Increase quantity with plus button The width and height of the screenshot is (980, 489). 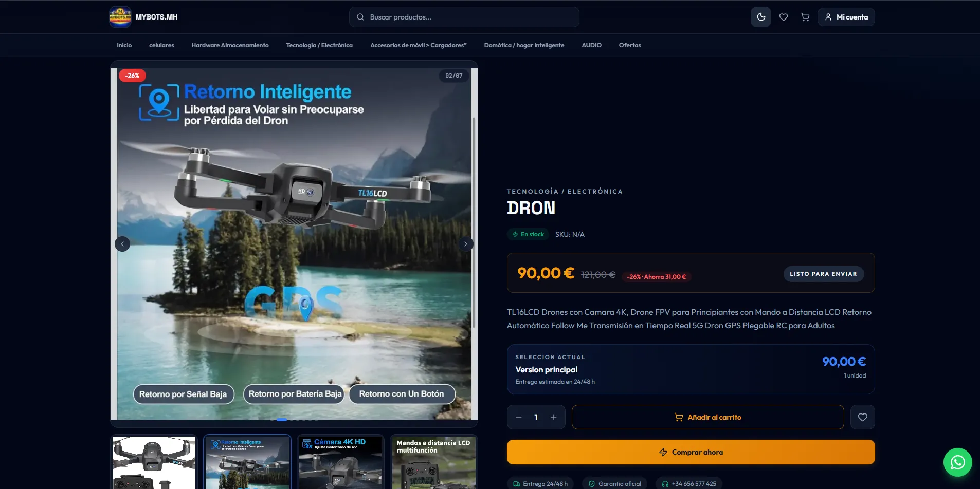click(x=554, y=417)
